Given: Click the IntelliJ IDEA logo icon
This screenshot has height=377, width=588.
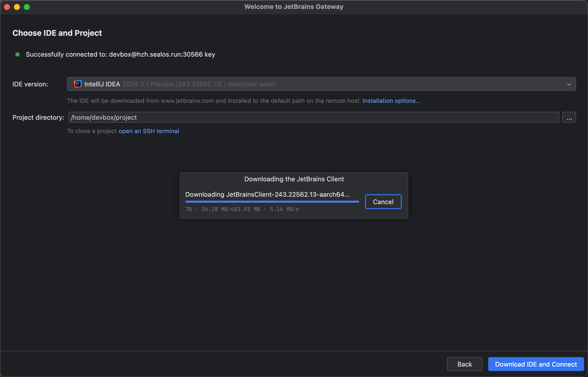Looking at the screenshot, I should pyautogui.click(x=78, y=84).
